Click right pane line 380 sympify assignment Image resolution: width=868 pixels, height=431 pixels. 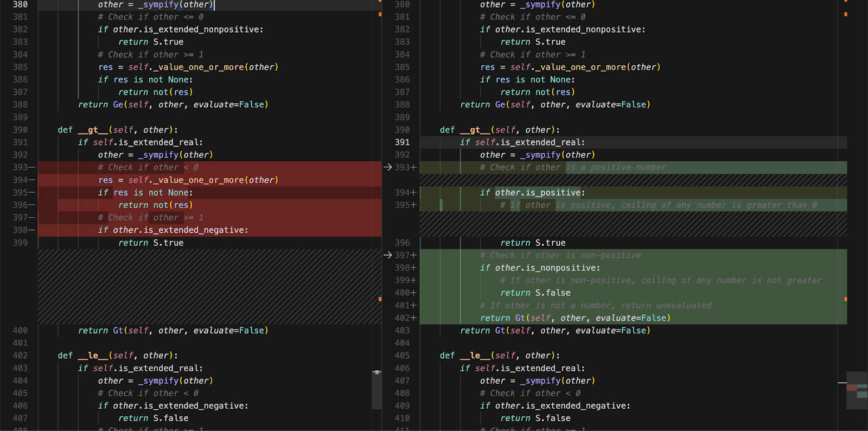[x=538, y=4]
